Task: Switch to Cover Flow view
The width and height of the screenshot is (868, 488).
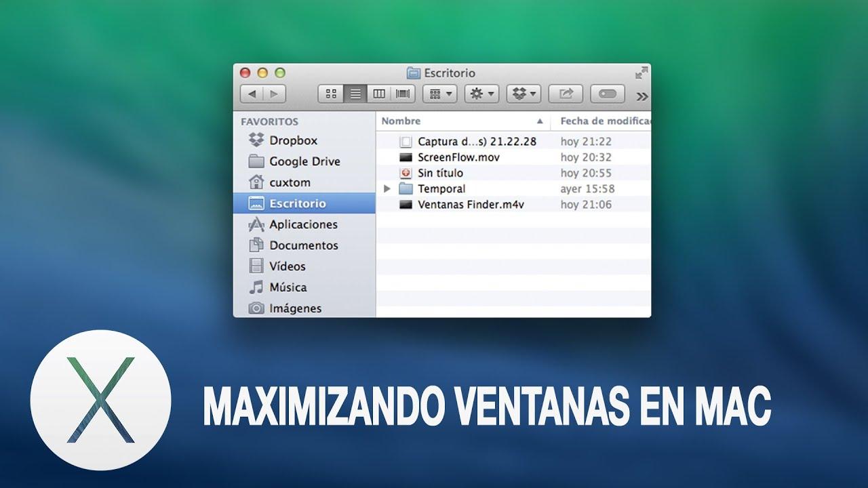Action: click(x=401, y=94)
